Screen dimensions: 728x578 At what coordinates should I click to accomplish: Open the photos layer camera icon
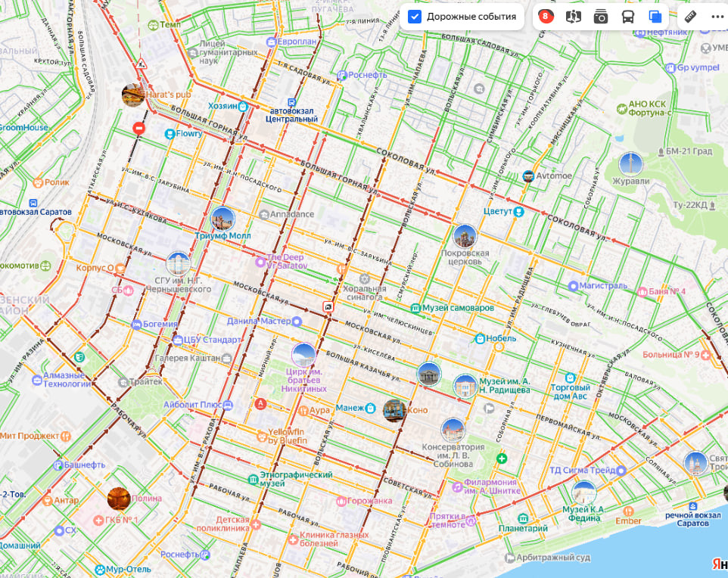[601, 17]
